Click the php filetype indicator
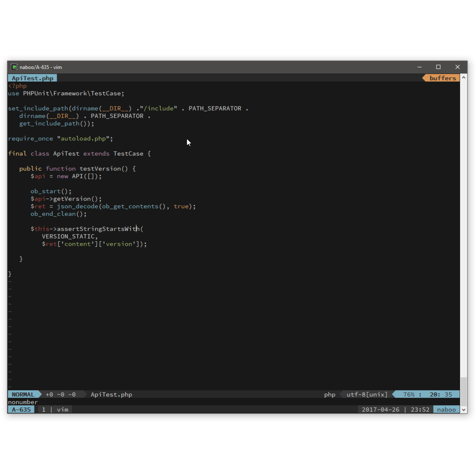This screenshot has height=476, width=476. pyautogui.click(x=329, y=395)
